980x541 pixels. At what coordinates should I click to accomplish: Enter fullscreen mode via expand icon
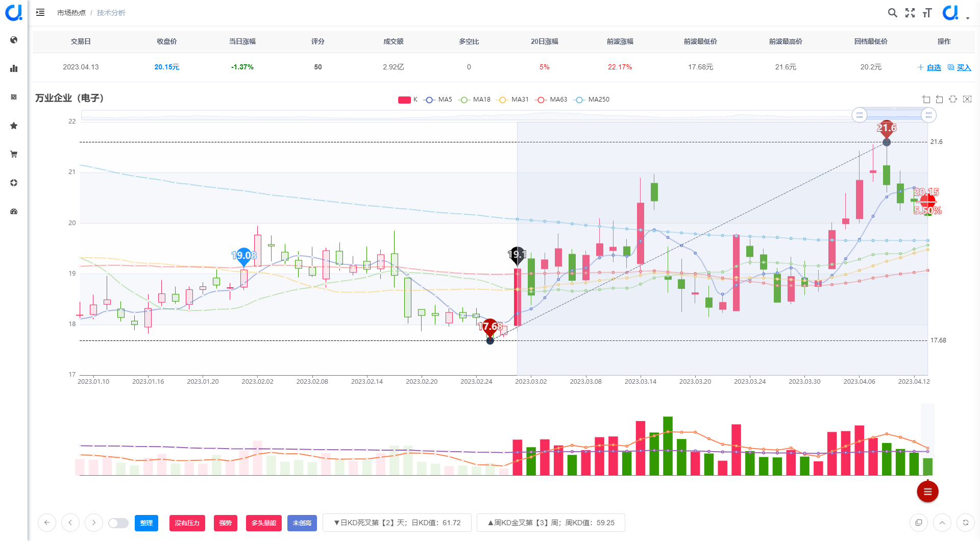pos(910,13)
